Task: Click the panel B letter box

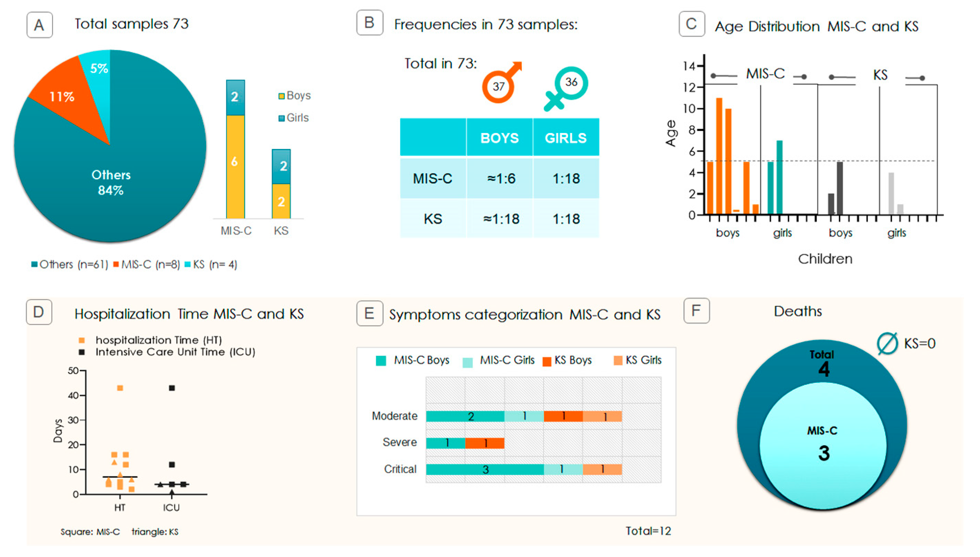Action: [369, 23]
